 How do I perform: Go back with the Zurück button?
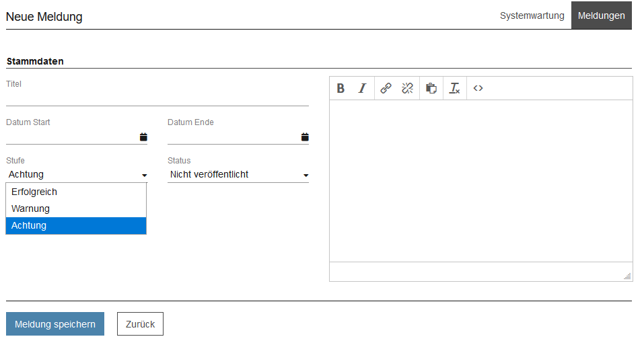[140, 324]
